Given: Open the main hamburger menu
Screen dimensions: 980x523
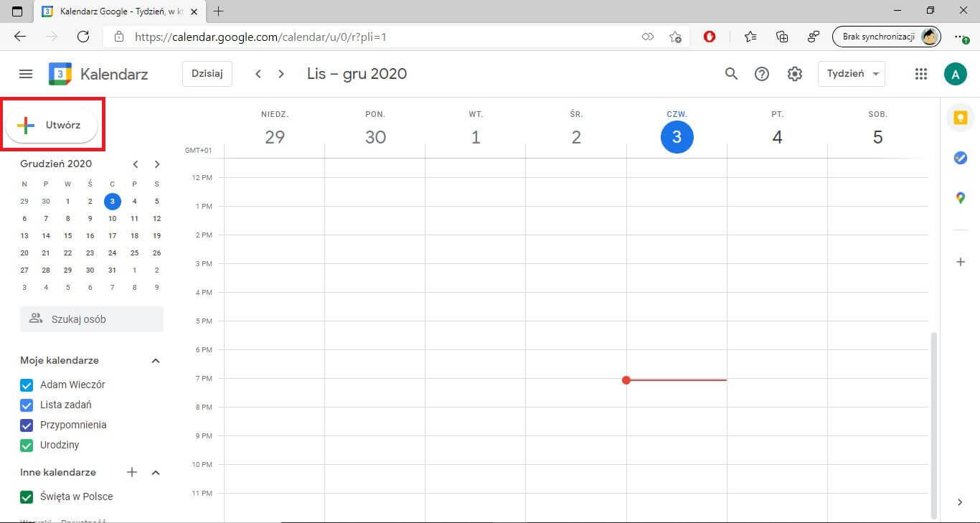Looking at the screenshot, I should (x=26, y=74).
